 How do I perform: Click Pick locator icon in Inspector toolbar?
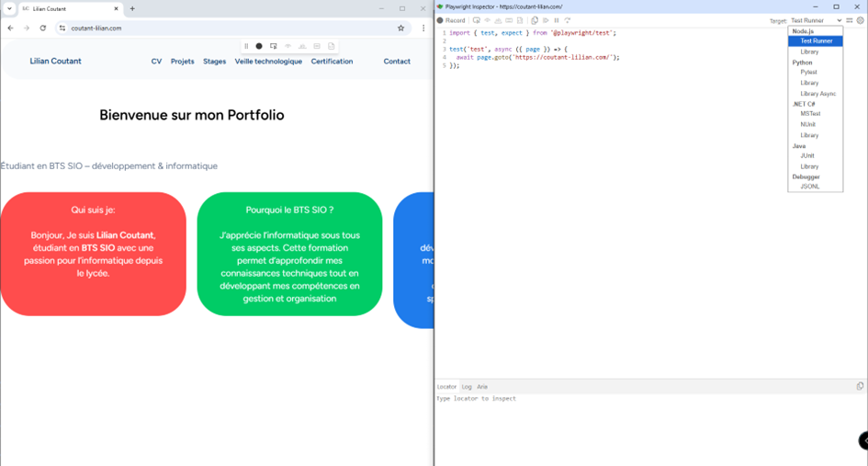click(476, 20)
